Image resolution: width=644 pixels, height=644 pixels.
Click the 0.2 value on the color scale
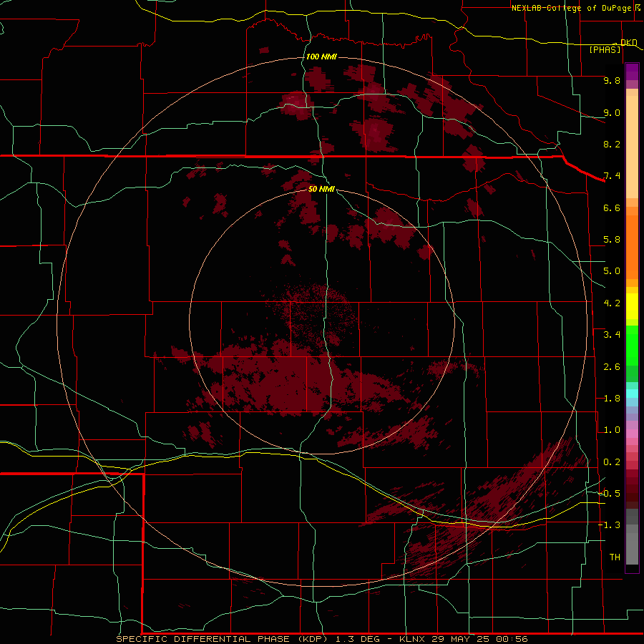[x=612, y=462]
